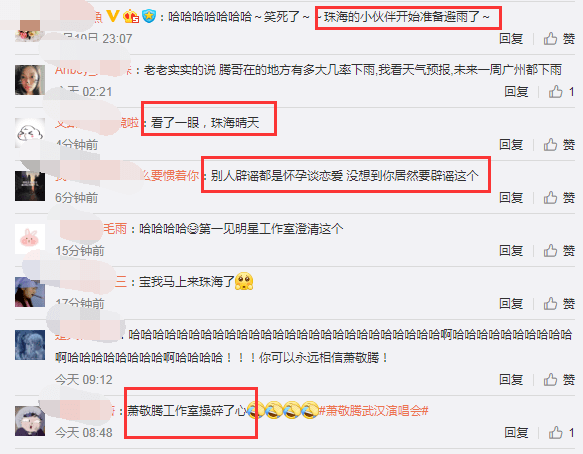The image size is (583, 454).
Task: Click the yellow V verification badge
Action: (x=113, y=16)
